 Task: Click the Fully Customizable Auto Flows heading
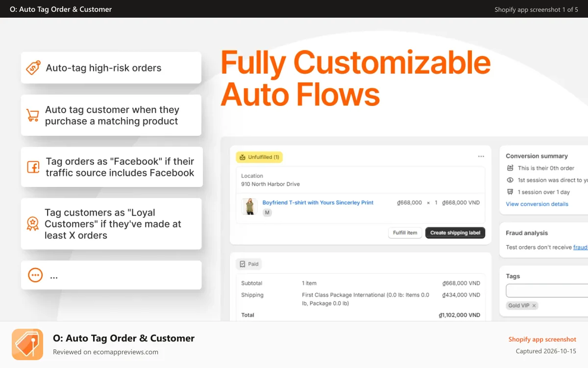pos(355,79)
